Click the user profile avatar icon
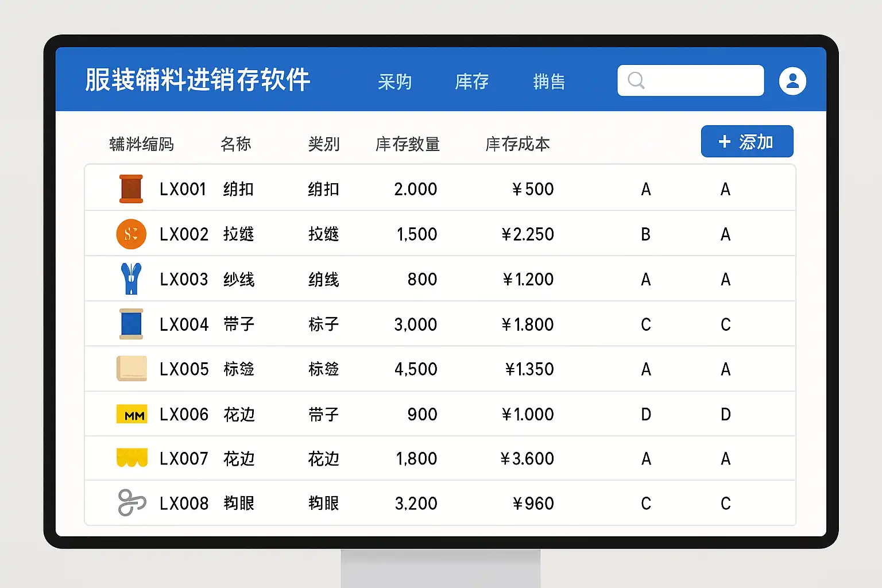Viewport: 882px width, 588px height. point(792,81)
